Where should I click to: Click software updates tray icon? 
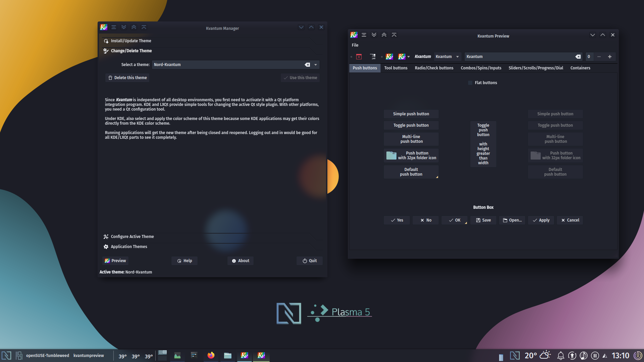[572, 356]
